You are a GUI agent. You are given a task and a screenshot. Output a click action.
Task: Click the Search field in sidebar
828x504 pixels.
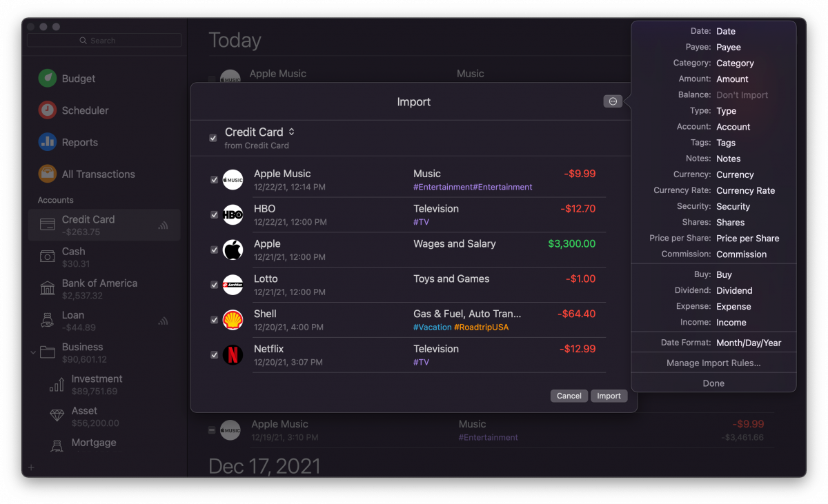point(105,41)
